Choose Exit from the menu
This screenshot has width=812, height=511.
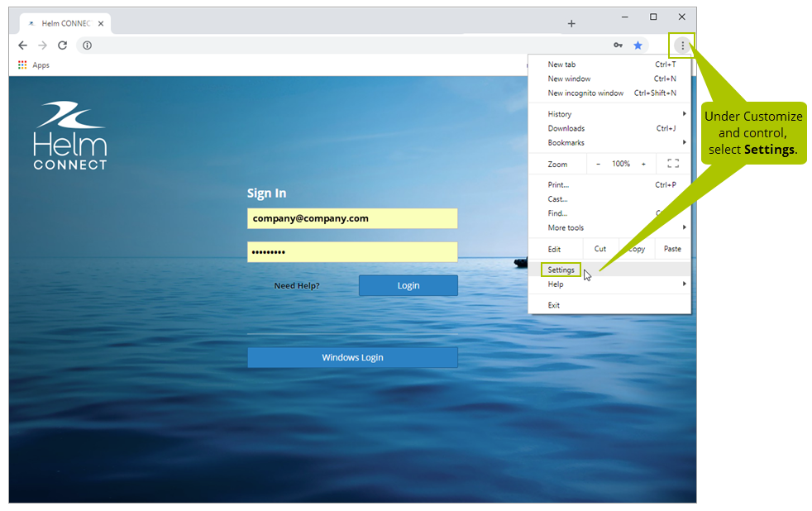552,304
